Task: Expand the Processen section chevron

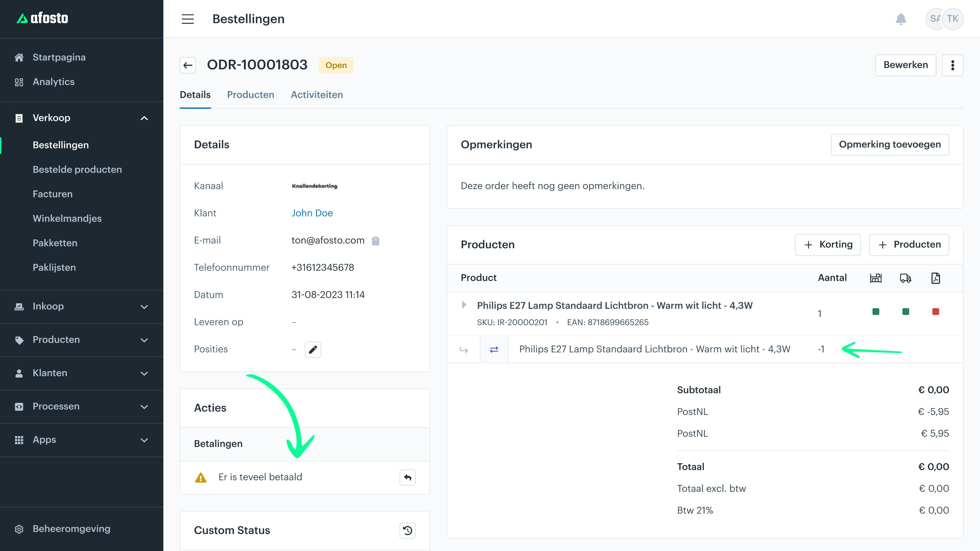Action: point(144,407)
